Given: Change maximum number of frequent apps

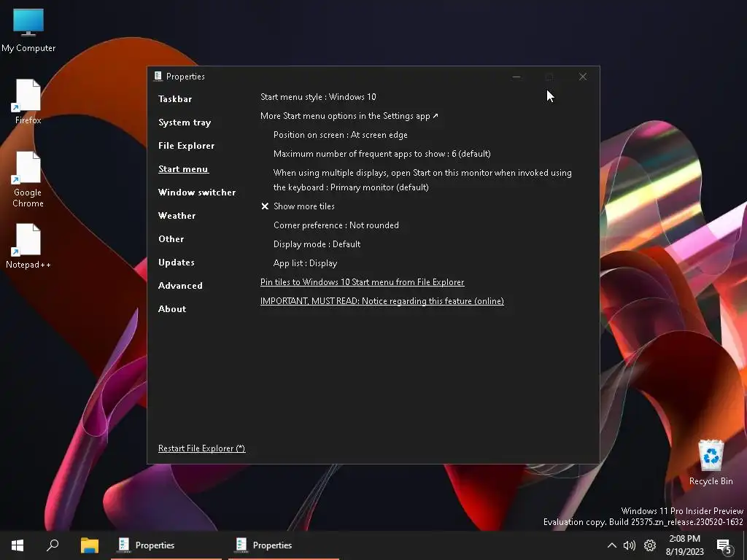Looking at the screenshot, I should (382, 154).
